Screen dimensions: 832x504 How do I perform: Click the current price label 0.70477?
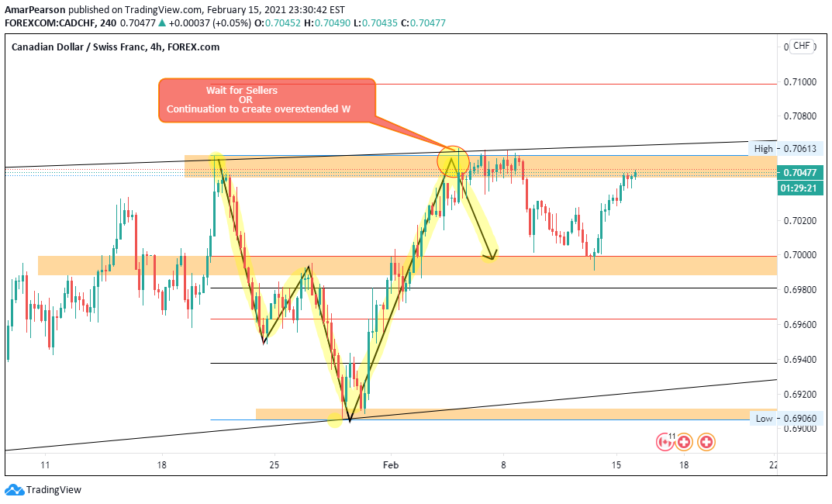click(x=800, y=172)
